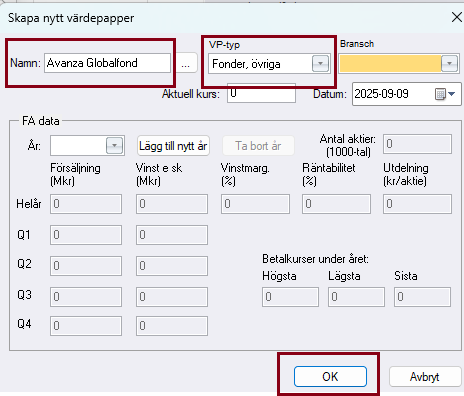
Task: Click the Högsta betalkurs field
Action: tap(290, 297)
